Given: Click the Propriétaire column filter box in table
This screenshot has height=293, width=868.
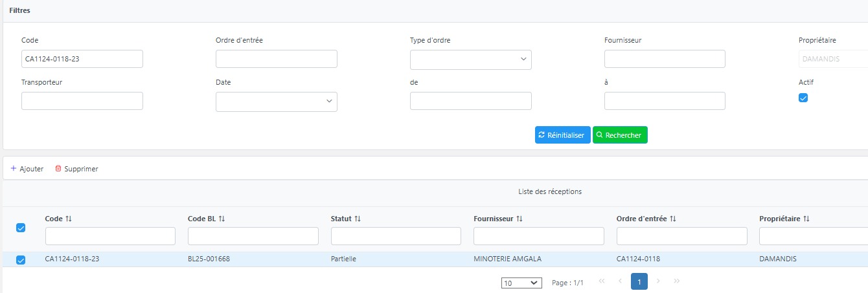Looking at the screenshot, I should [814, 236].
